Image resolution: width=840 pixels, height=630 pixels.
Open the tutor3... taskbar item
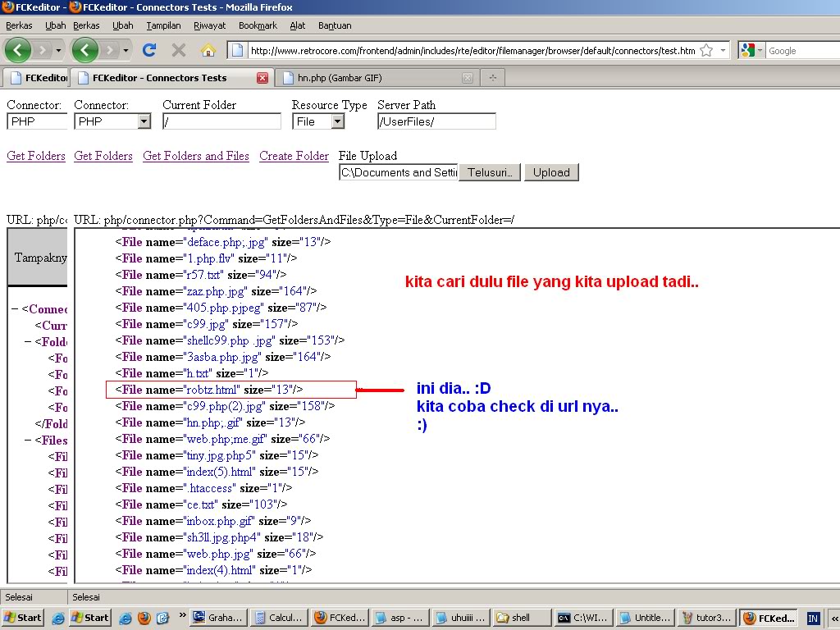tap(707, 618)
